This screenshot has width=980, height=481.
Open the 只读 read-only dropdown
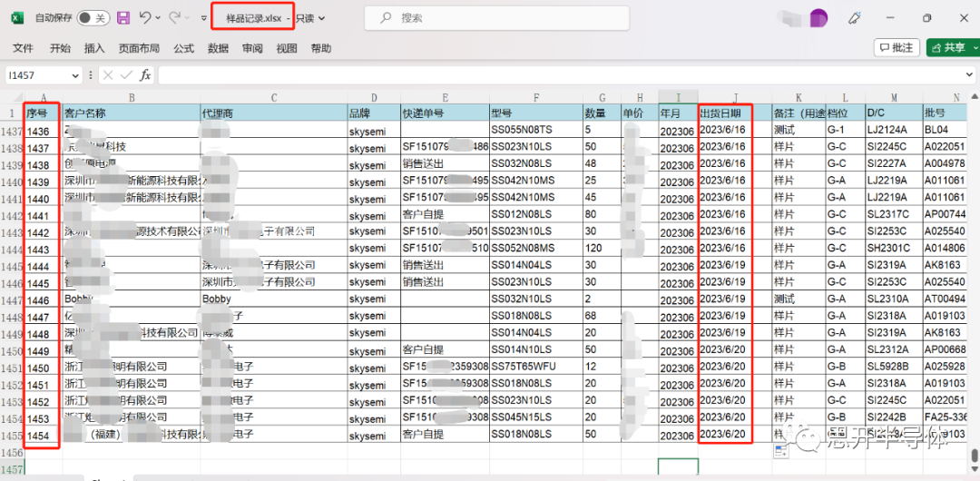pyautogui.click(x=310, y=19)
